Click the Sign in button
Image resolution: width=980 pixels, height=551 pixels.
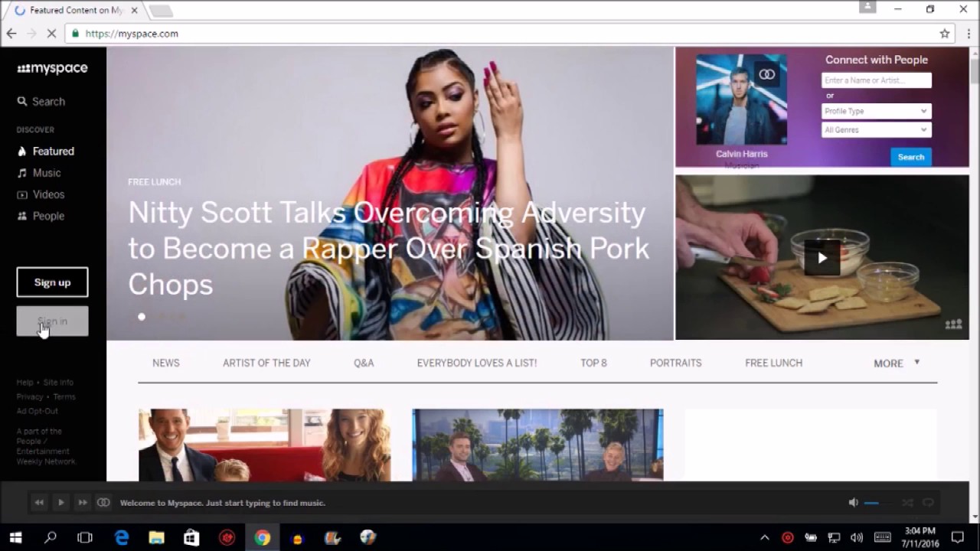(x=52, y=321)
